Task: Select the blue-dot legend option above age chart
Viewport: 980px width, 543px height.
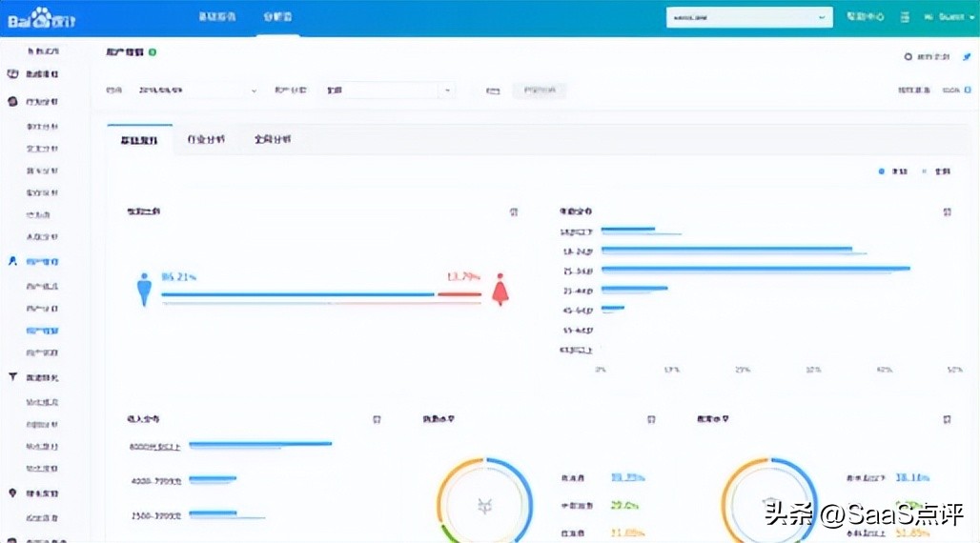Action: pyautogui.click(x=893, y=171)
